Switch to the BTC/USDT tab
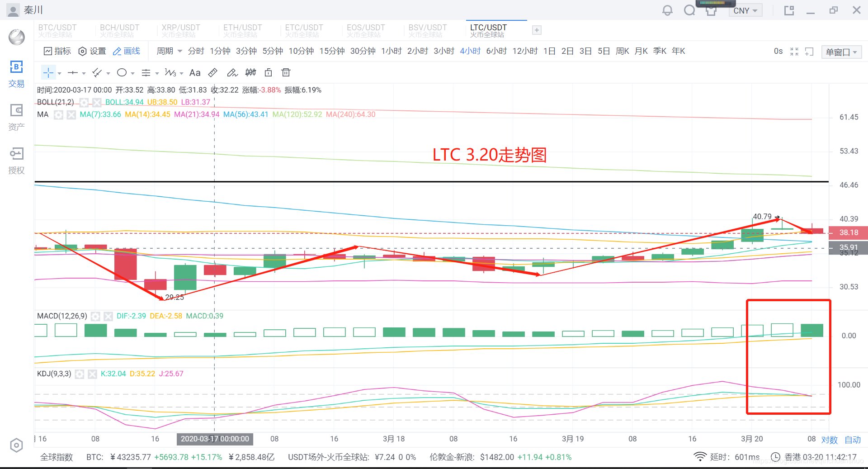 pos(57,30)
